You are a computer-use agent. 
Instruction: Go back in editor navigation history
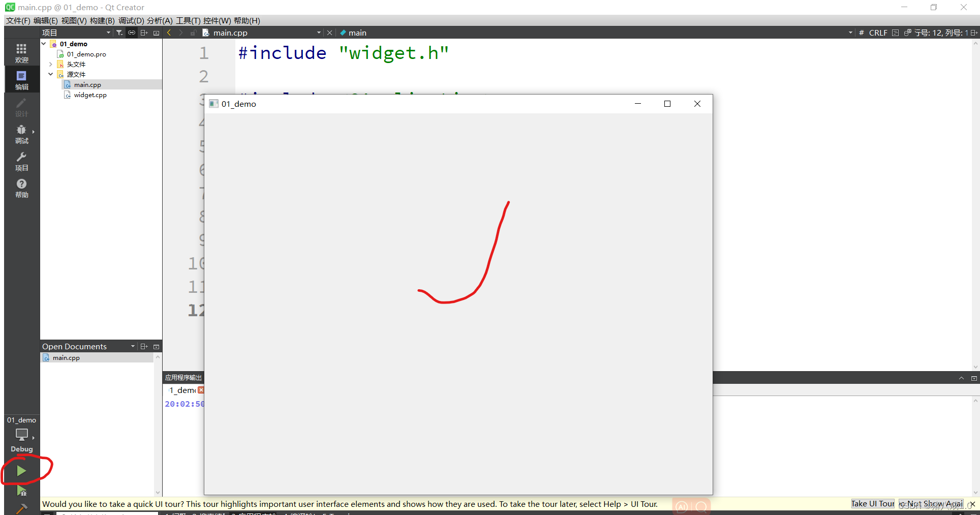click(169, 33)
